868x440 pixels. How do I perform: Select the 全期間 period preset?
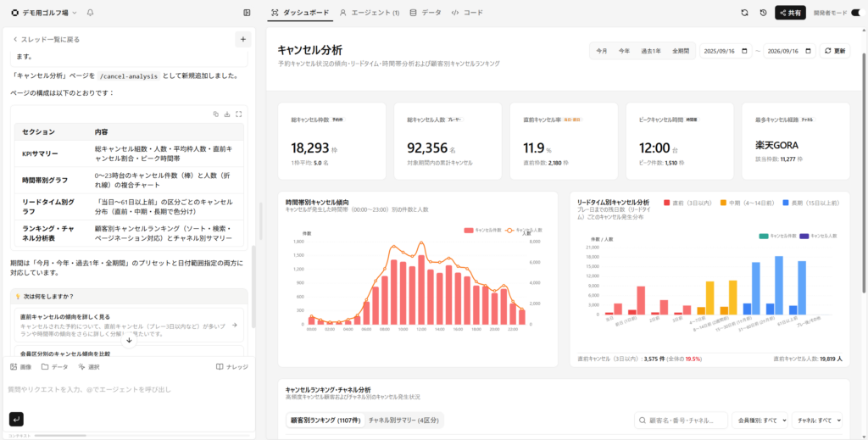(x=681, y=51)
